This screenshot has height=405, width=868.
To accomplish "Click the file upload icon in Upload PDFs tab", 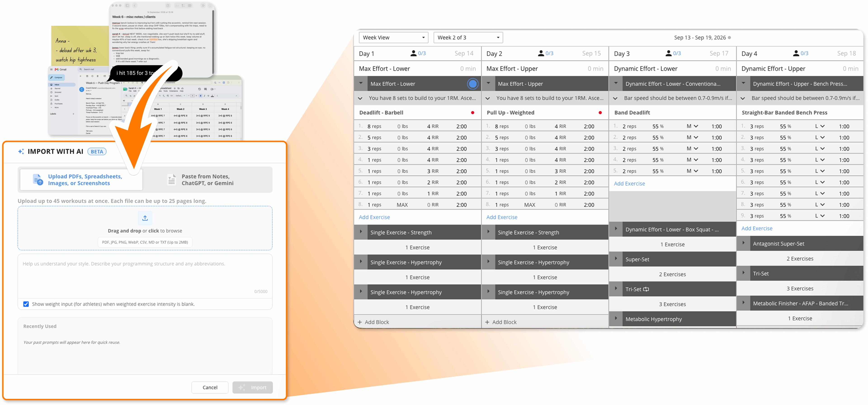I will pyautogui.click(x=38, y=179).
